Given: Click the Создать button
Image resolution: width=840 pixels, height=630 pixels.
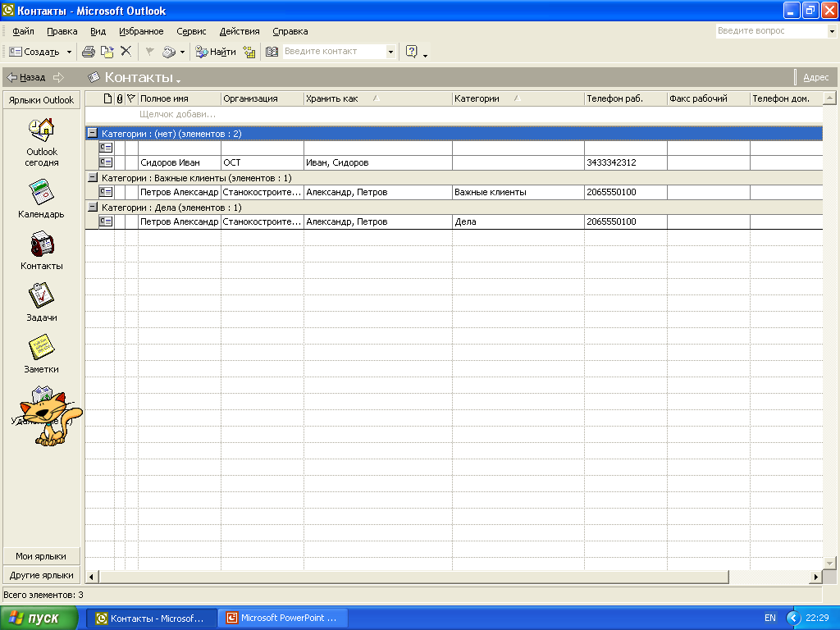Looking at the screenshot, I should click(x=34, y=52).
